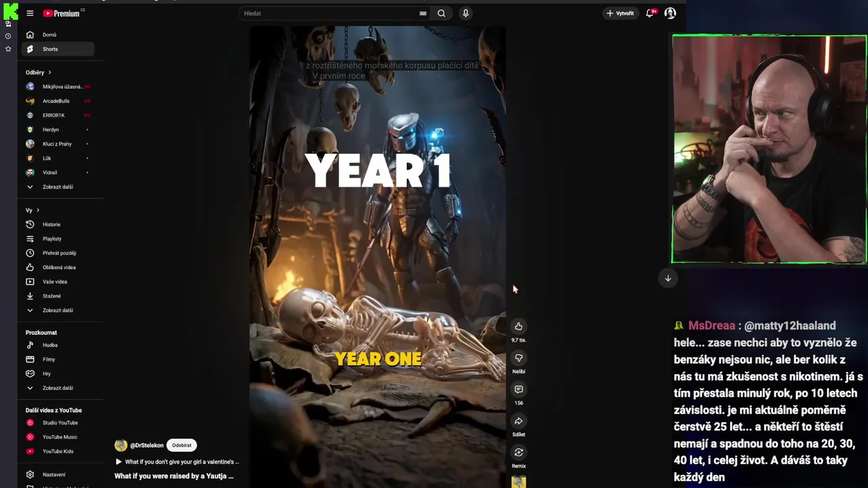Start voice search with microphone
Viewport: 868px width, 488px height.
[x=465, y=13]
